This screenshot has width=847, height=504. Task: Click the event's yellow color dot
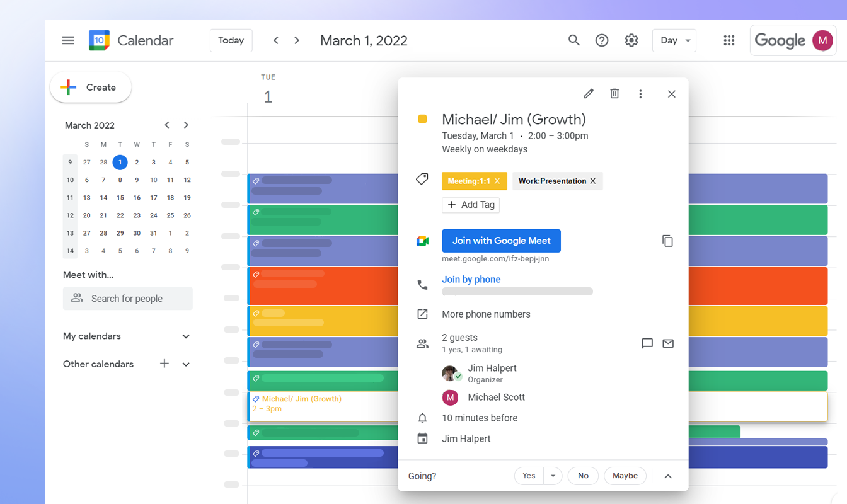pyautogui.click(x=422, y=119)
